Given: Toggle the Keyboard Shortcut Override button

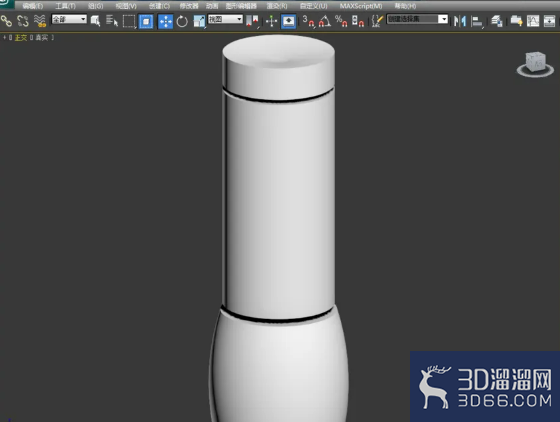Looking at the screenshot, I should [288, 21].
